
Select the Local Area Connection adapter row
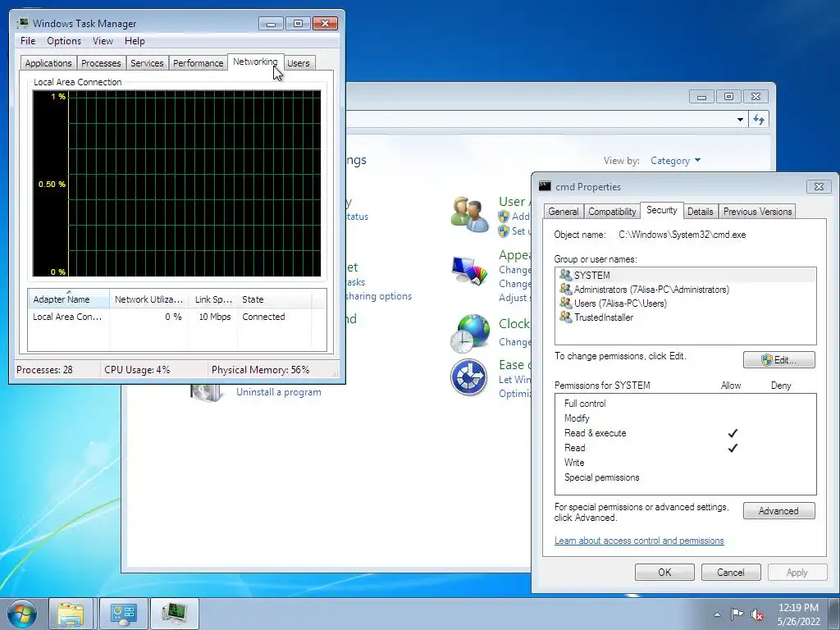177,317
